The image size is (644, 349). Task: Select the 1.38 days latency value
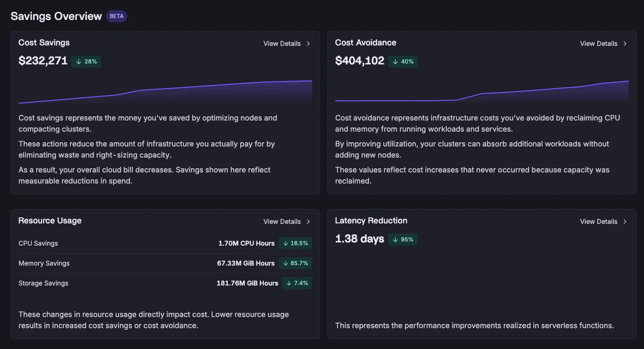click(x=360, y=239)
